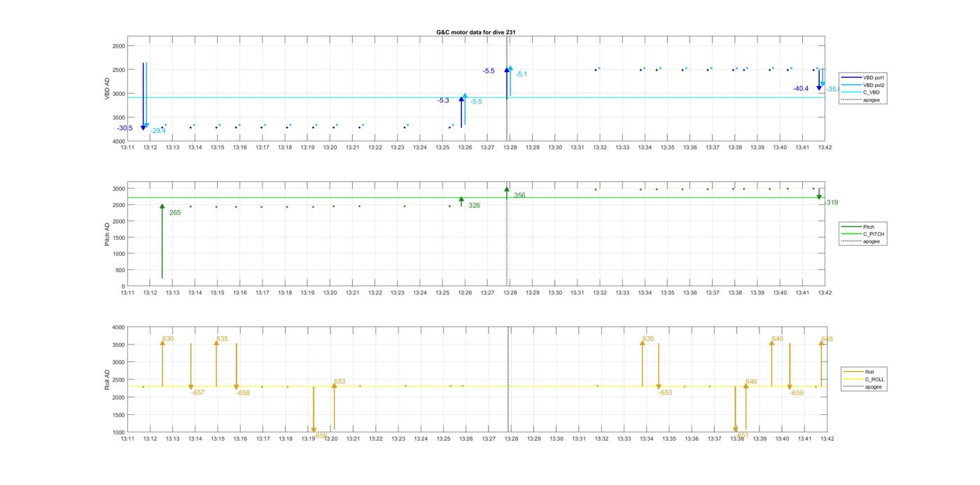Click the "13:11" x-axis tick on the Pitch plot
The image size is (980, 485).
127,293
